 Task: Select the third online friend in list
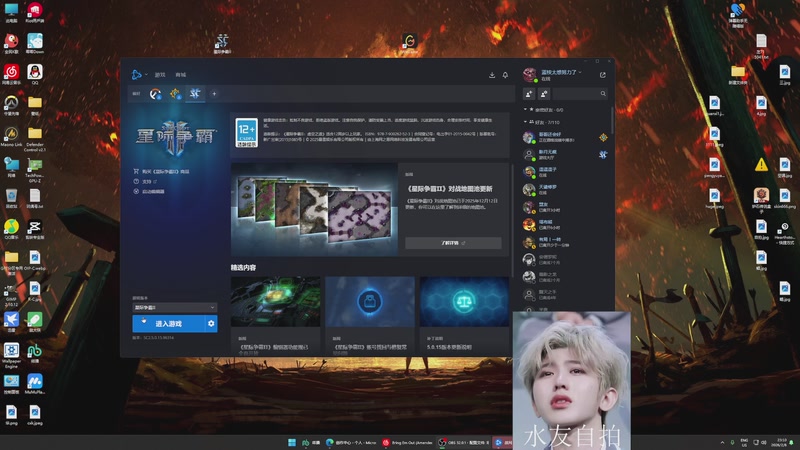click(x=565, y=172)
